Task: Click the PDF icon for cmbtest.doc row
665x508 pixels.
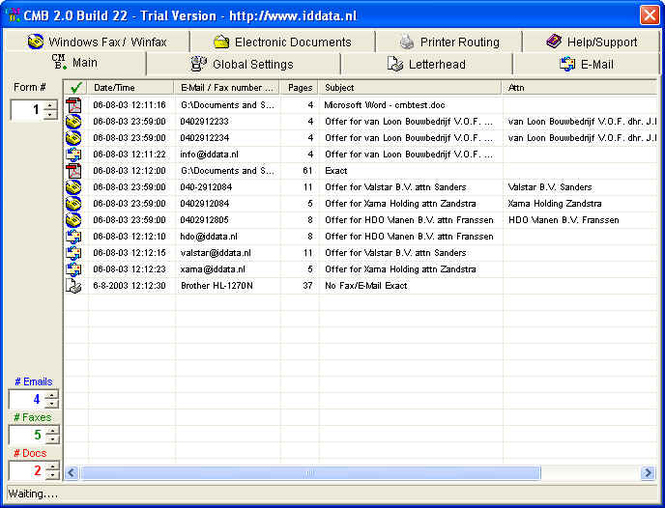Action: click(x=74, y=105)
